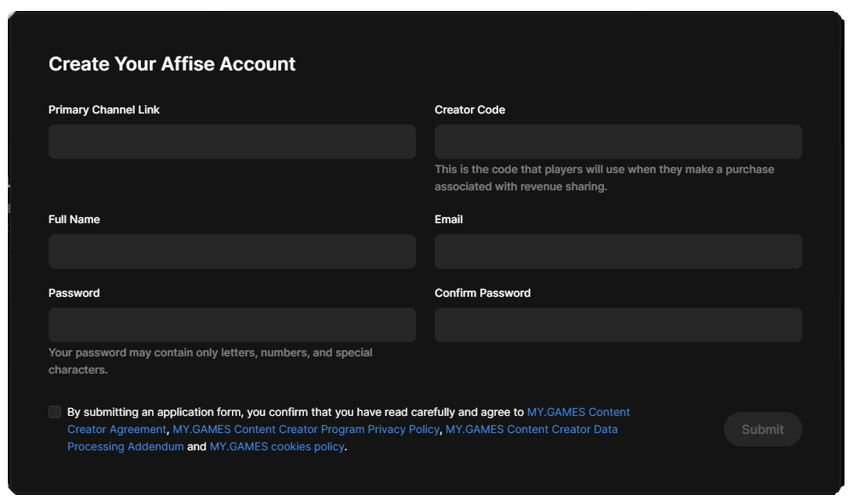Click the "Create Your Affise Account" heading
Viewport: 868px width, 502px height.
point(172,64)
